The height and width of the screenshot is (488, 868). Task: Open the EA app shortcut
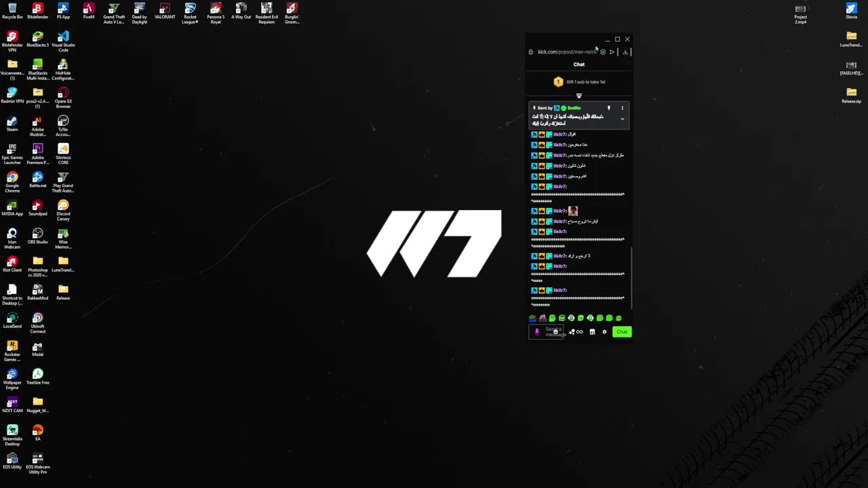(37, 433)
